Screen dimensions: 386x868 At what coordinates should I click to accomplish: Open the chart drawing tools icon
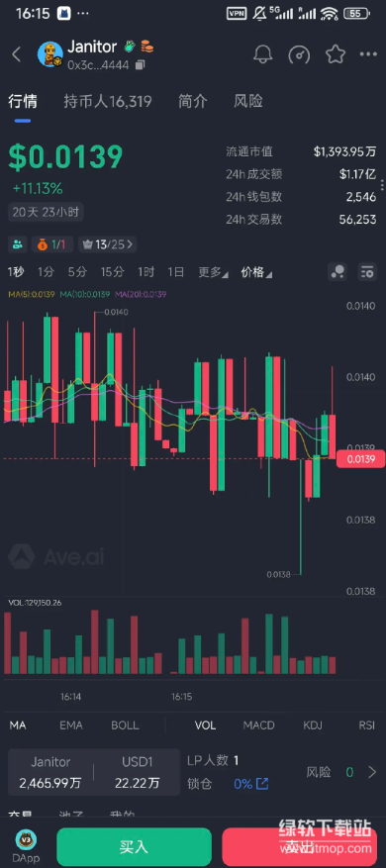[x=338, y=271]
